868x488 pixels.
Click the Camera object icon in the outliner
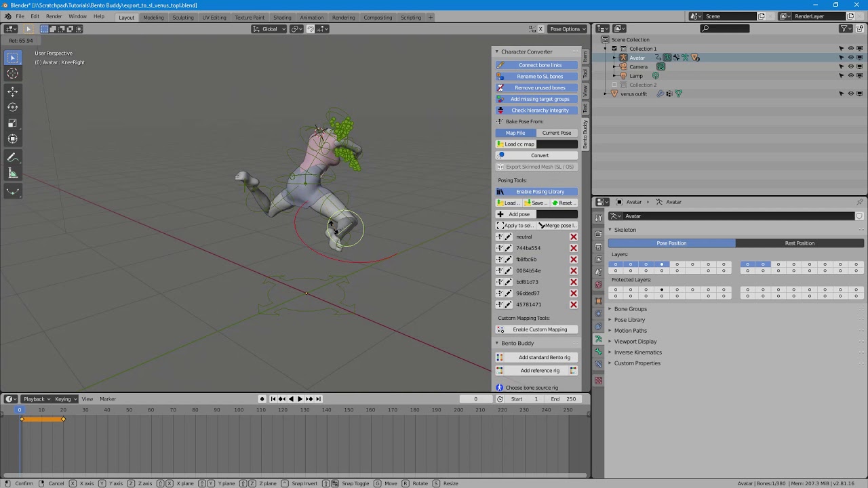click(624, 66)
